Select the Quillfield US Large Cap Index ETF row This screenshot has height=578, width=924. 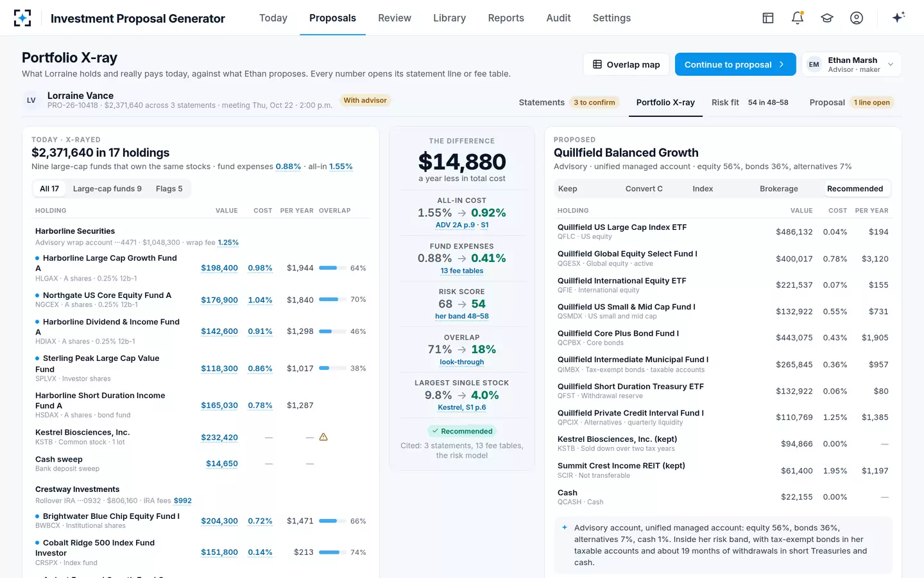(723, 232)
